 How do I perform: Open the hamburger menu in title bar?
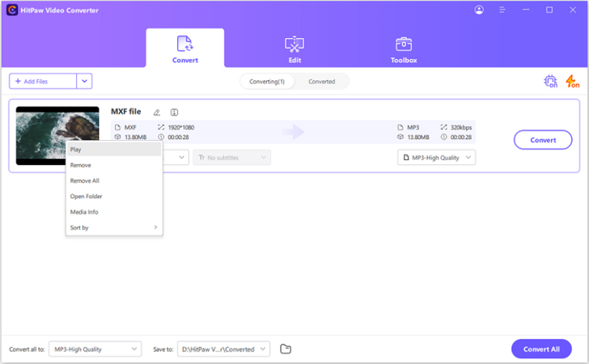[x=502, y=11]
